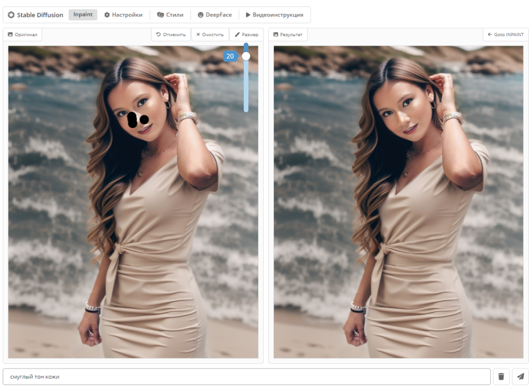The height and width of the screenshot is (392, 532).
Task: Focus the prompt text input field
Action: pos(246,377)
